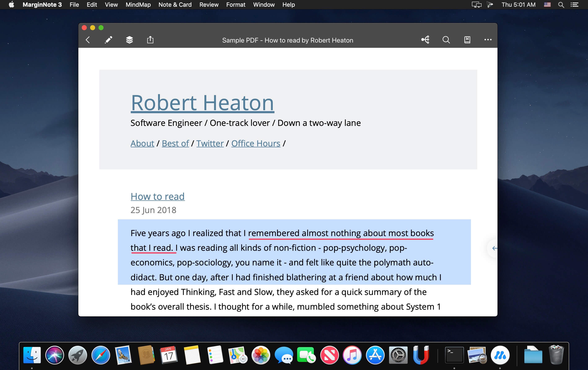588x370 pixels.
Task: Open the bookmark panel icon
Action: [x=467, y=40]
